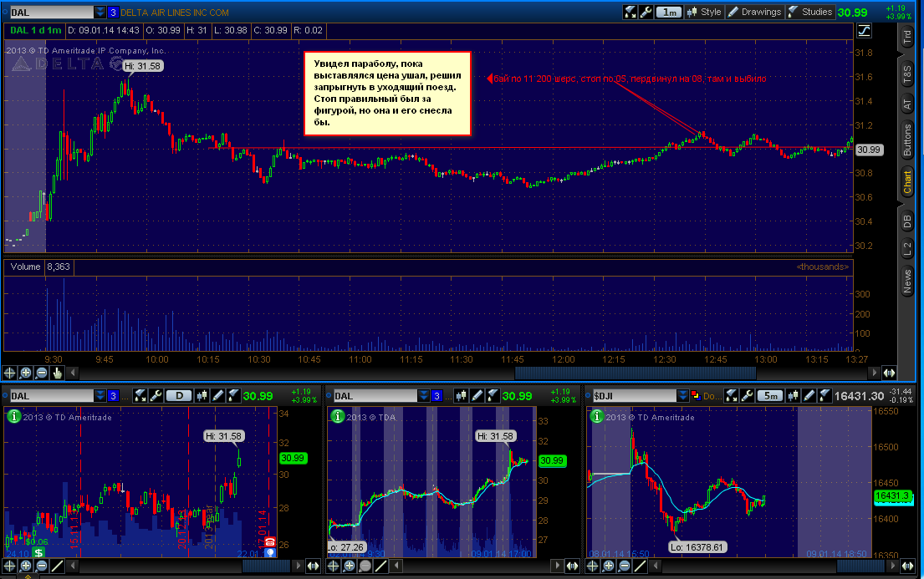
Task: Select the yellow note annotation on the chart
Action: point(387,94)
